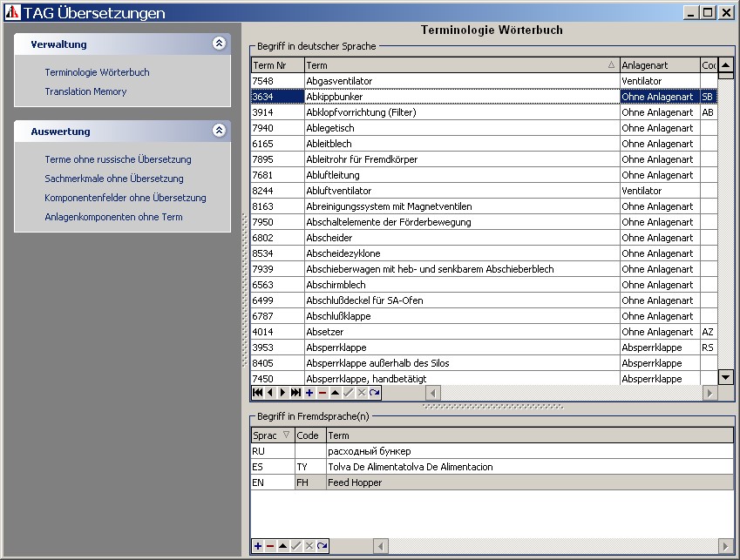Click the up arrow of the German grid scrollbar
Screen dimensions: 740x560
pyautogui.click(x=726, y=64)
